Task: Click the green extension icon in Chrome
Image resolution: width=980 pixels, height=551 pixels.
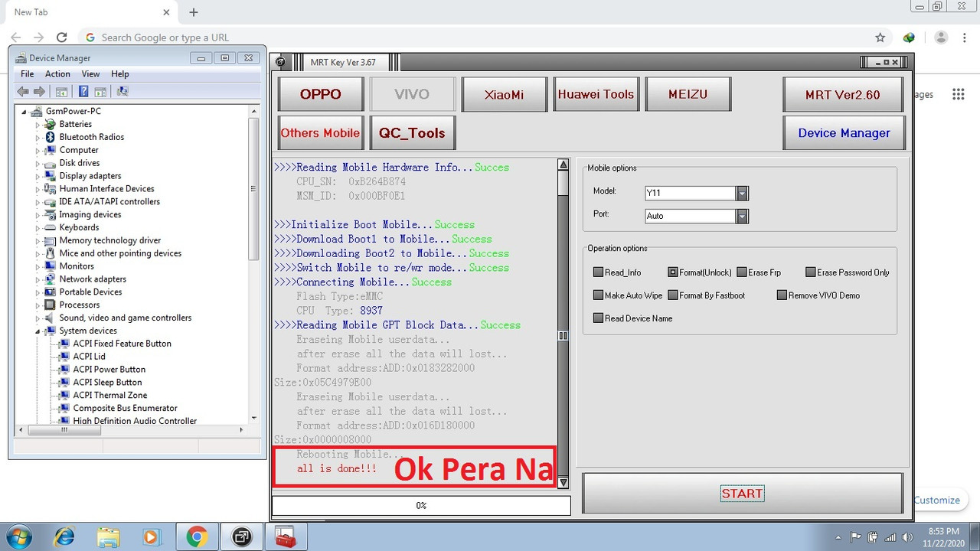Action: tap(909, 37)
